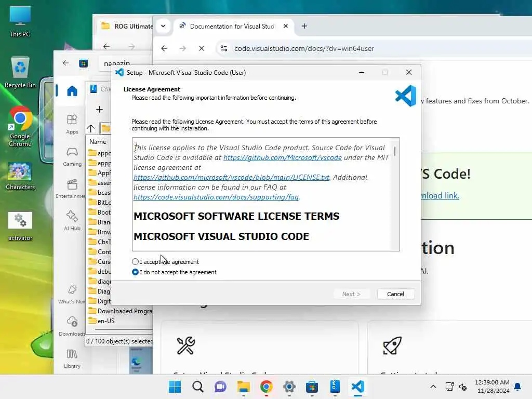The height and width of the screenshot is (399, 532).
Task: Click the VS Code logo in Setup header
Action: (x=406, y=96)
